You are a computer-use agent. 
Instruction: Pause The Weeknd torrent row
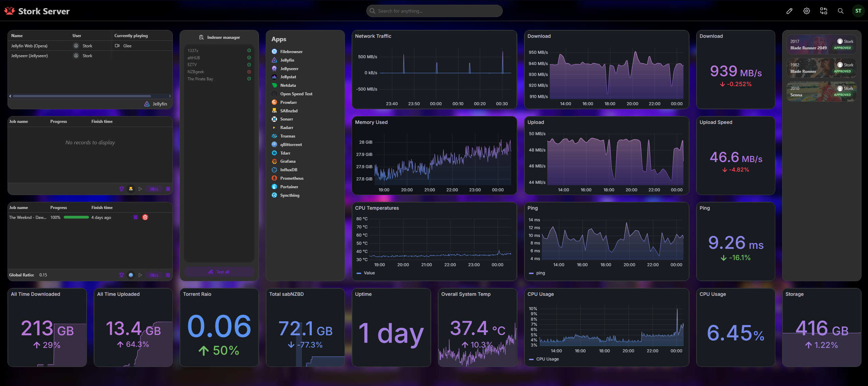click(x=136, y=217)
